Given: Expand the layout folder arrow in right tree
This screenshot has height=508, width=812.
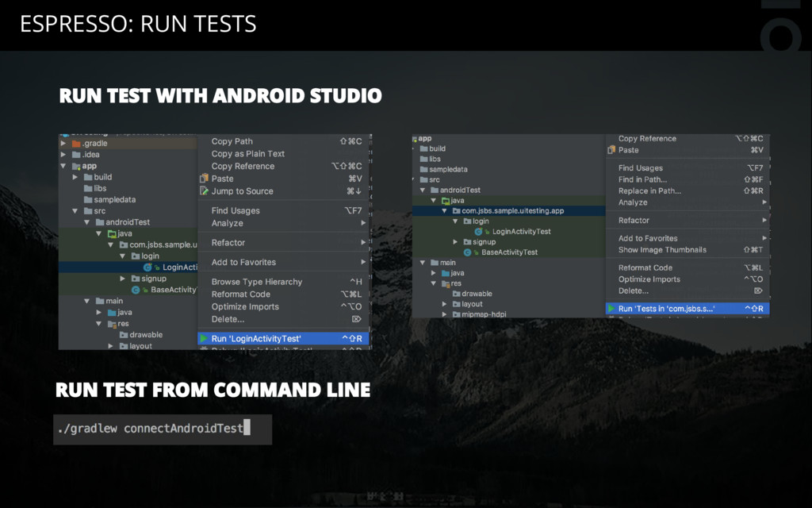Looking at the screenshot, I should pos(444,304).
